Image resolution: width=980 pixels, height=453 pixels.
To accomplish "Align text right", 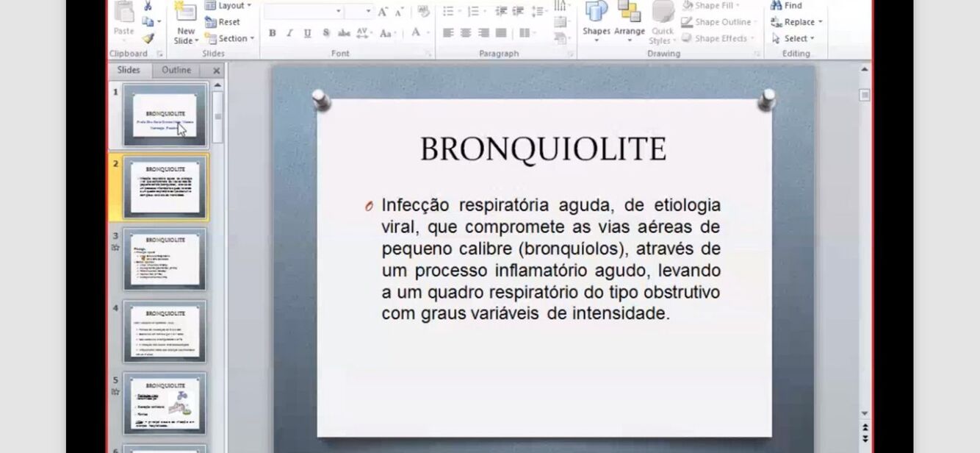I will pyautogui.click(x=483, y=33).
